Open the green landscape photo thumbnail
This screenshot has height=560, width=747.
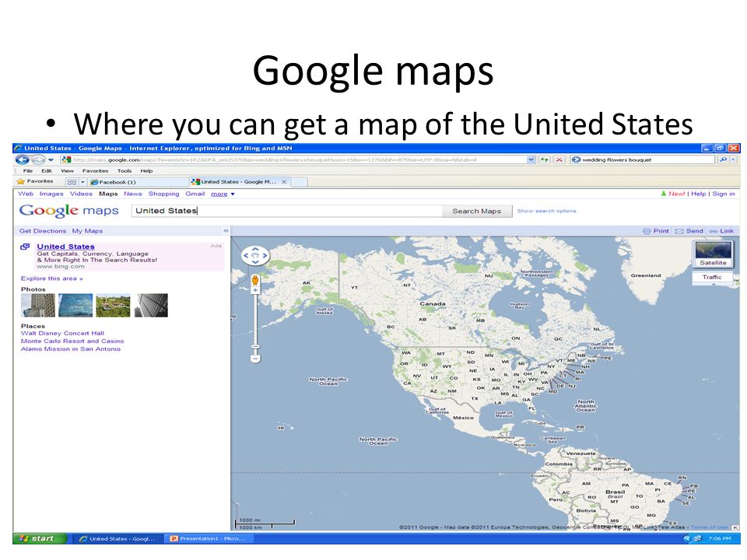(113, 305)
